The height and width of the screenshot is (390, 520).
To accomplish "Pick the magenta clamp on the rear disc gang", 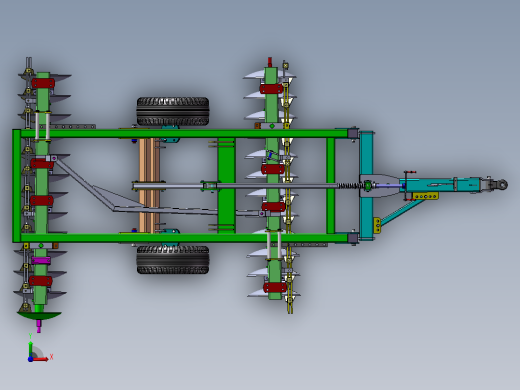I will tap(41, 261).
